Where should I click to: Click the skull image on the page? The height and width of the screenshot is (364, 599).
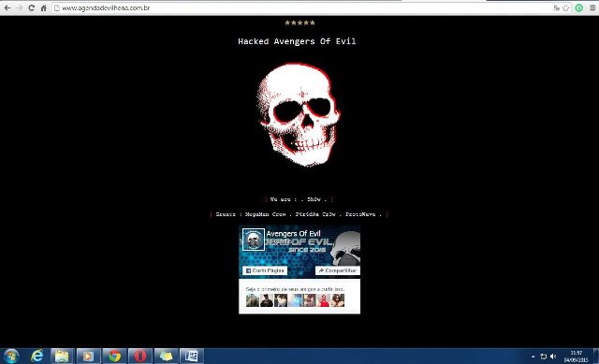click(x=299, y=115)
